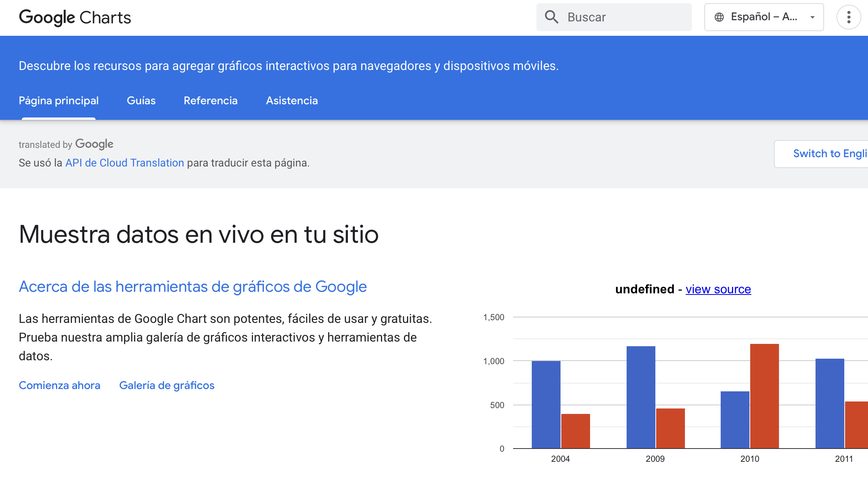
Task: Click the tall red 2010 bar
Action: [x=764, y=396]
